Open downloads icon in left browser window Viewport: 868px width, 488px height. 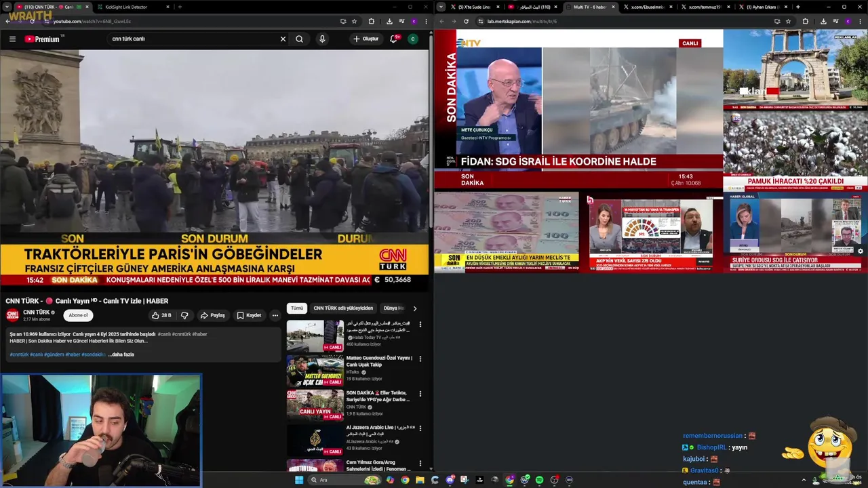pos(389,21)
